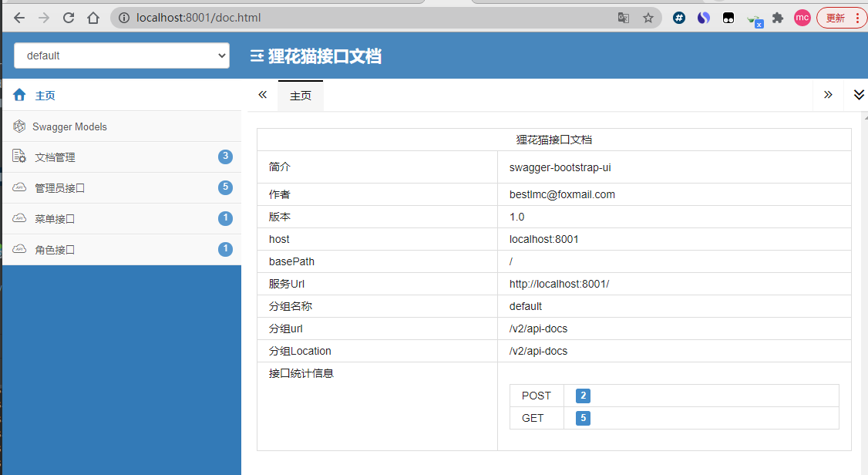868x475 pixels.
Task: Click the POST count badge 2
Action: 583,396
